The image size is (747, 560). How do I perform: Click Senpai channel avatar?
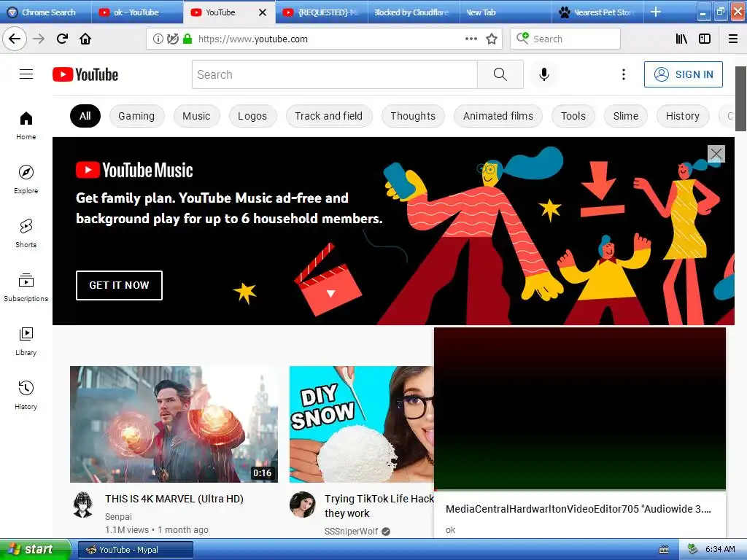[83, 505]
